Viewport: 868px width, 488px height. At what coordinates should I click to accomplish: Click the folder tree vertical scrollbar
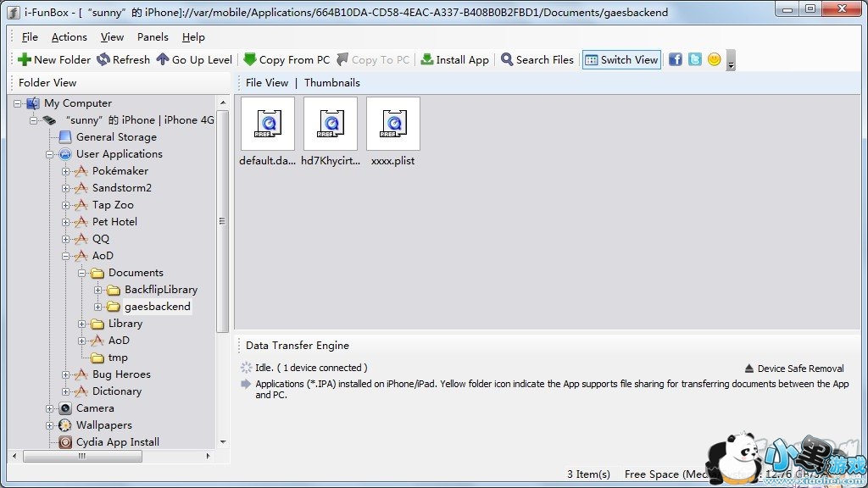pyautogui.click(x=223, y=221)
